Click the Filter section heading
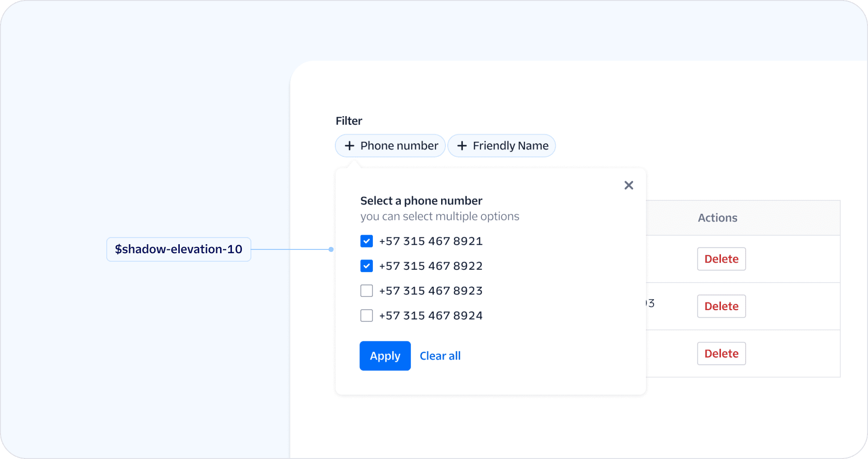 [349, 121]
